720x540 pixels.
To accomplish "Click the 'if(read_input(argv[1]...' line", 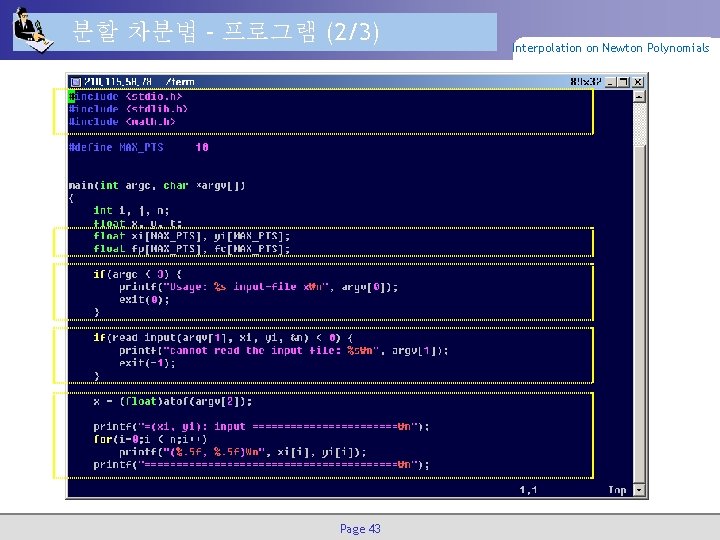I will pyautogui.click(x=223, y=338).
